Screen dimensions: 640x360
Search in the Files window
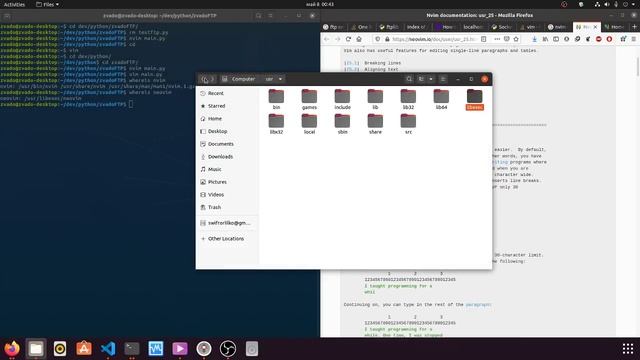(x=409, y=79)
